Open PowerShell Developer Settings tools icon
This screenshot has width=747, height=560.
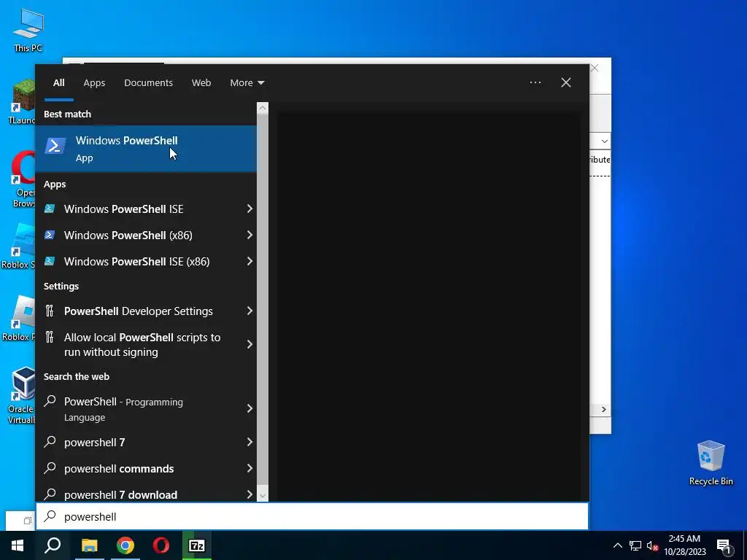(50, 311)
